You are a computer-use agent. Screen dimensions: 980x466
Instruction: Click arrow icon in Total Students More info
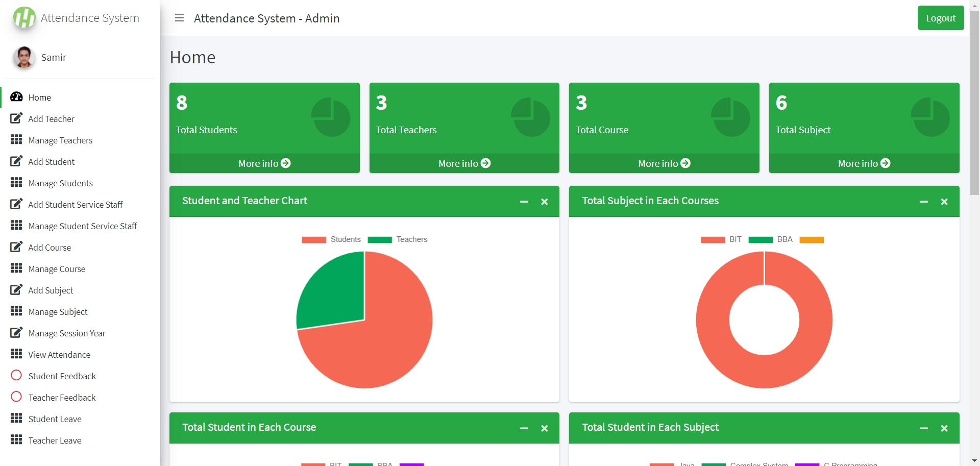[286, 163]
